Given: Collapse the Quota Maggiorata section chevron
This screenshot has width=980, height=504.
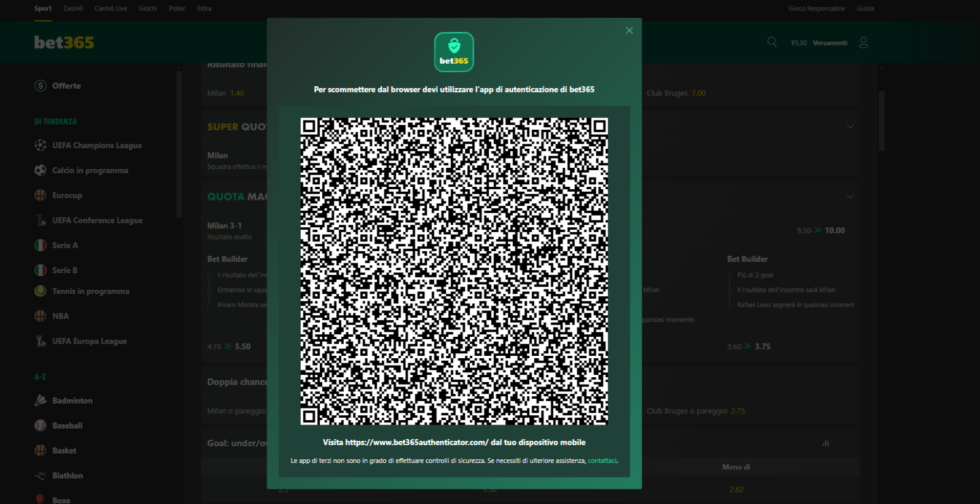Looking at the screenshot, I should 850,197.
